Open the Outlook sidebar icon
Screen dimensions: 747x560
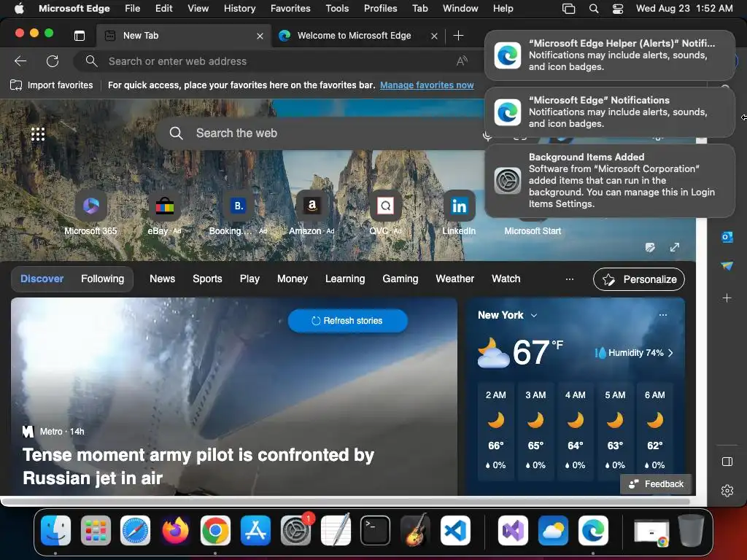coord(727,237)
